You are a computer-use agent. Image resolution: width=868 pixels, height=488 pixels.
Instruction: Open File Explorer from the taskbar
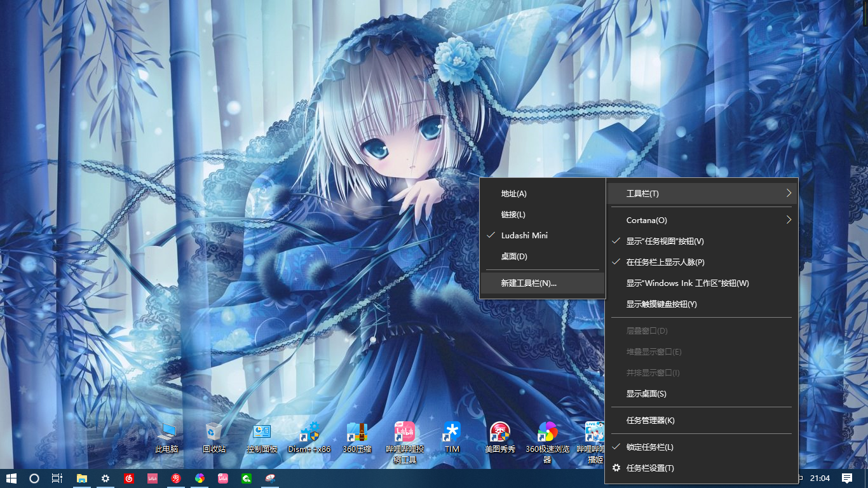tap(82, 478)
